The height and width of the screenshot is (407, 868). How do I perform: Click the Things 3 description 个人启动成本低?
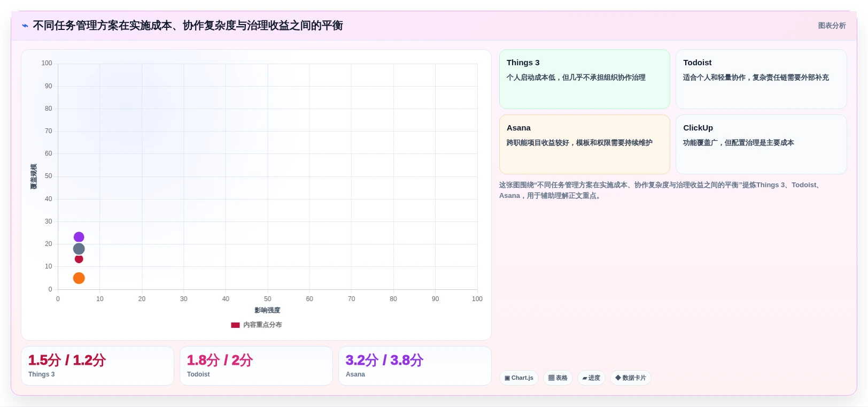(x=576, y=78)
